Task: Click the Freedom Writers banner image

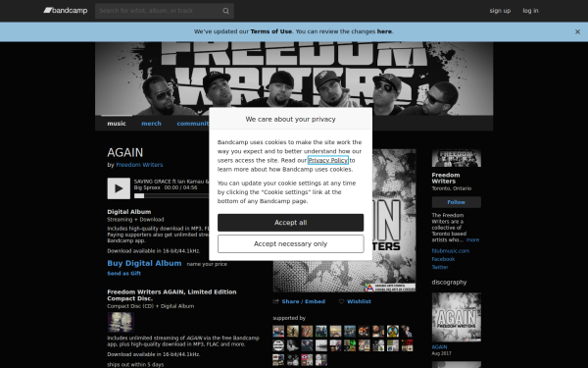Action: point(294,79)
